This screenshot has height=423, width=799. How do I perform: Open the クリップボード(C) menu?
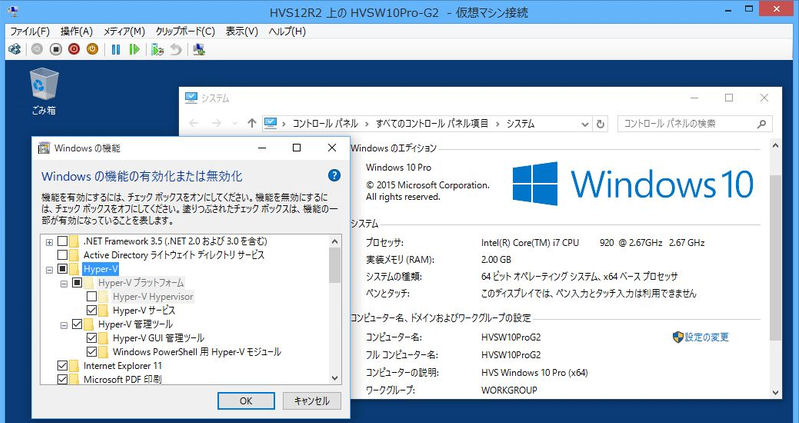coord(185,32)
